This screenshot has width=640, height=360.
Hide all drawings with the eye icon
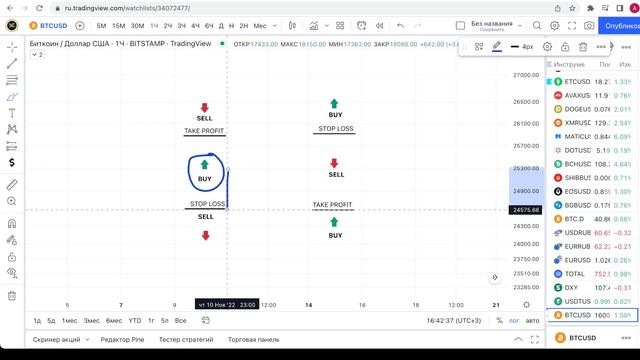(12, 273)
